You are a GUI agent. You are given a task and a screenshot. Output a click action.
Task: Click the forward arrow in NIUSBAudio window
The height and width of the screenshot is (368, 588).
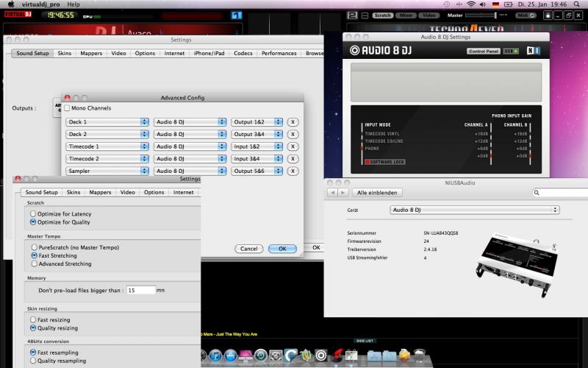point(343,193)
